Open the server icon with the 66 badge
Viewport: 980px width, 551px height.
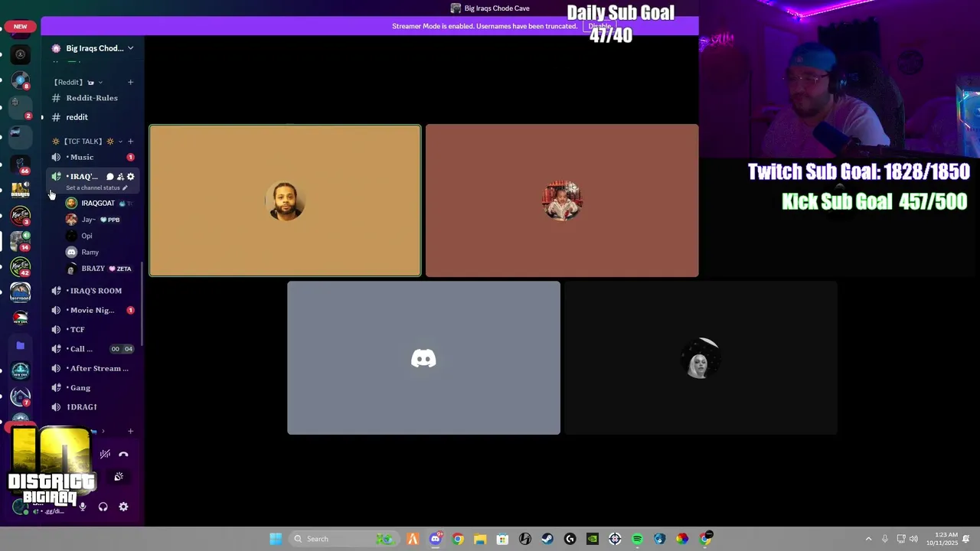point(21,164)
